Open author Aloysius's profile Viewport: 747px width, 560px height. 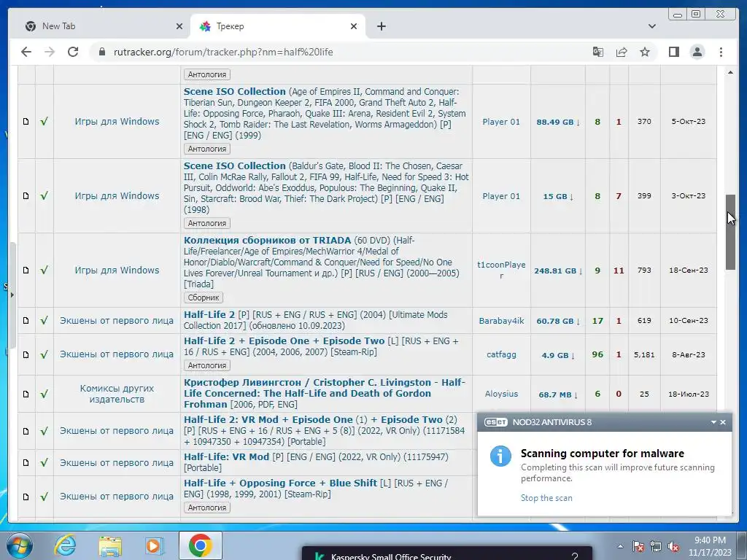coord(501,394)
